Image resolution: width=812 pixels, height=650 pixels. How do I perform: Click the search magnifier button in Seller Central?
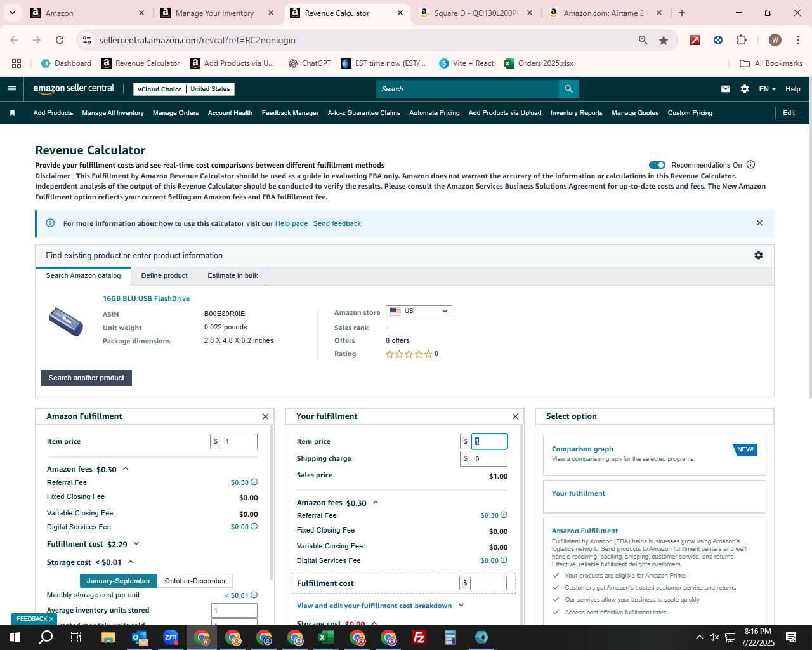(x=569, y=89)
